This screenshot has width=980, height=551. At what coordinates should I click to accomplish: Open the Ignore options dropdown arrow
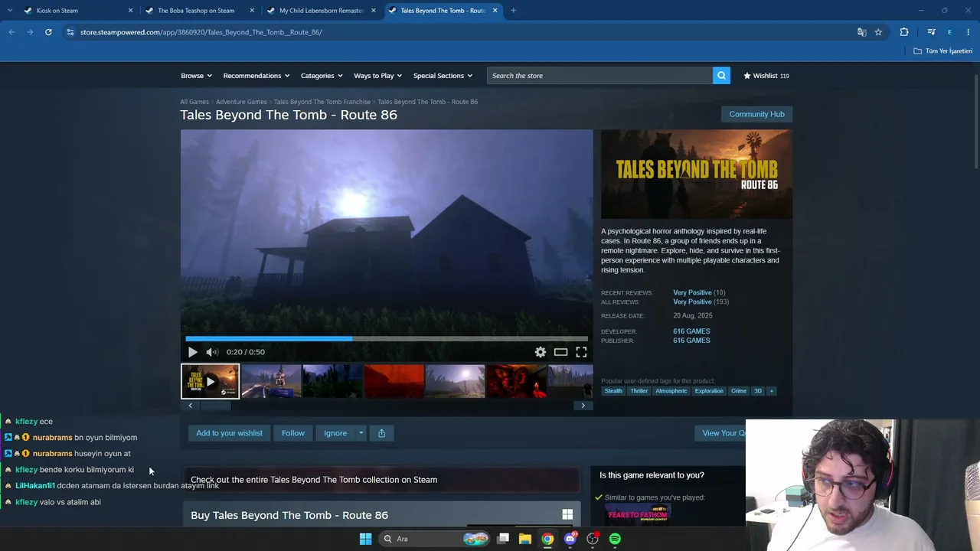click(x=361, y=433)
